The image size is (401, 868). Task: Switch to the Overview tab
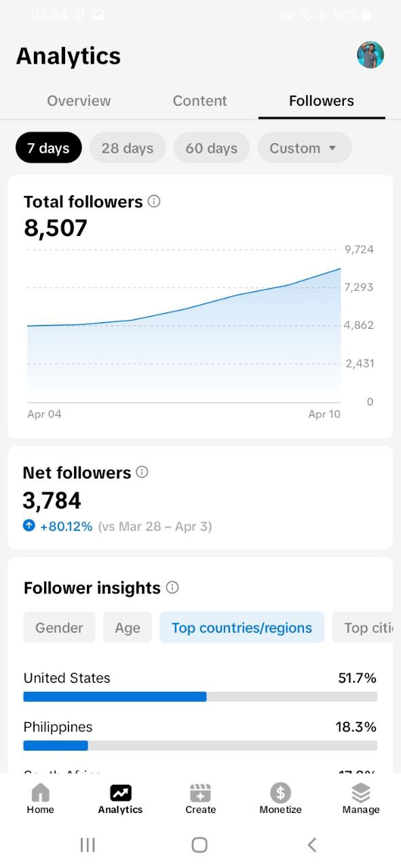[79, 100]
